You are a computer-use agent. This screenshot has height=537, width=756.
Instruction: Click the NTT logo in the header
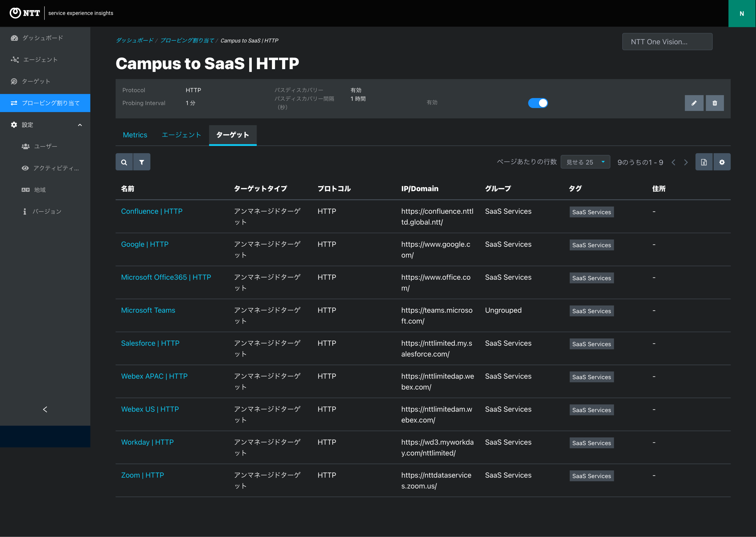tap(25, 13)
